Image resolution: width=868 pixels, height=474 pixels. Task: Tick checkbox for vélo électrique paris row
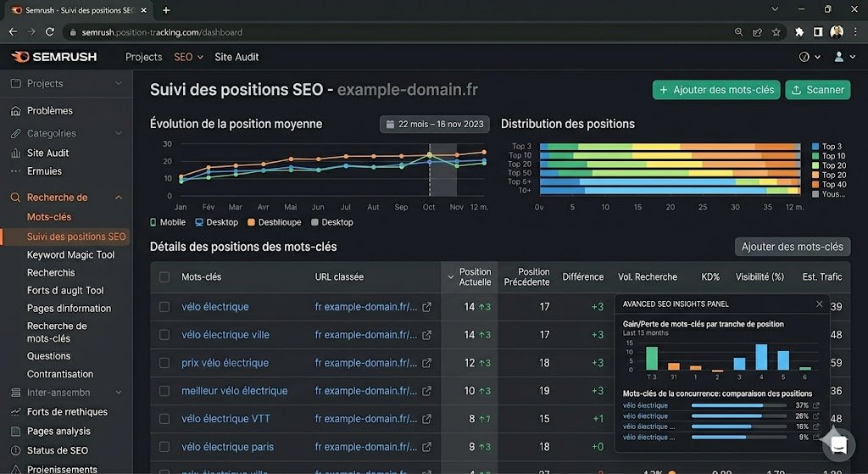(164, 447)
